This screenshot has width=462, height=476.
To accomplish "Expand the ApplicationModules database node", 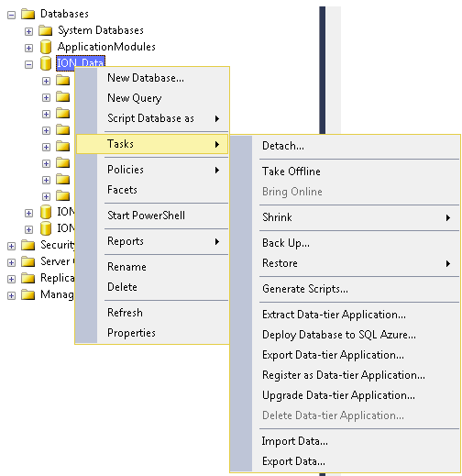I will click(28, 48).
